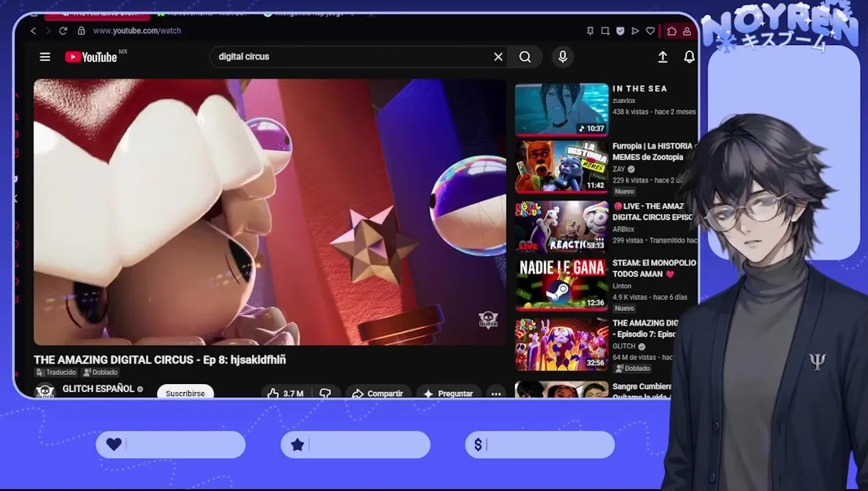Click the heart bookmark icon in browser toolbar

point(650,31)
